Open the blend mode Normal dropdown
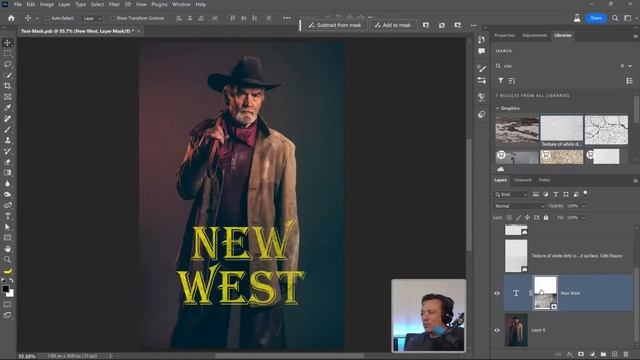The width and height of the screenshot is (640, 360). pyautogui.click(x=519, y=206)
